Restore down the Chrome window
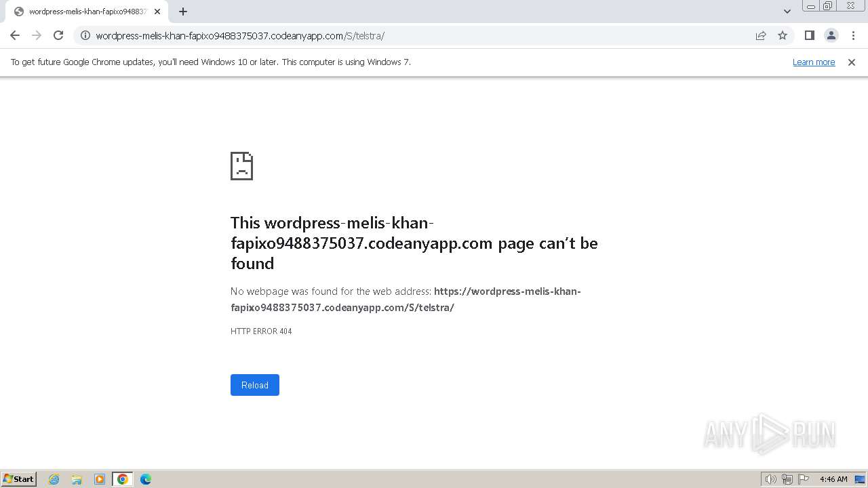The width and height of the screenshot is (868, 488). tap(828, 6)
